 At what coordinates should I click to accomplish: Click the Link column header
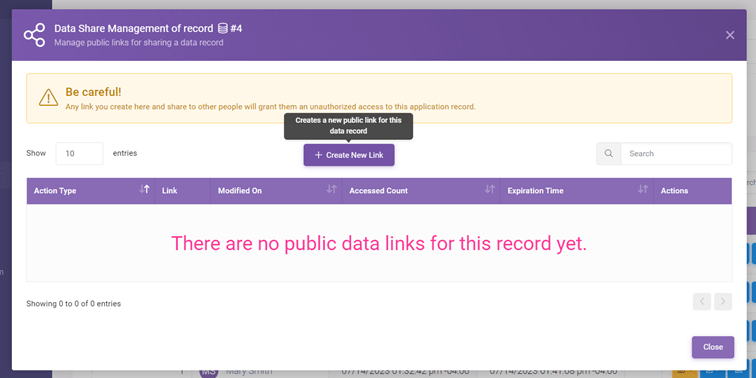[183, 191]
